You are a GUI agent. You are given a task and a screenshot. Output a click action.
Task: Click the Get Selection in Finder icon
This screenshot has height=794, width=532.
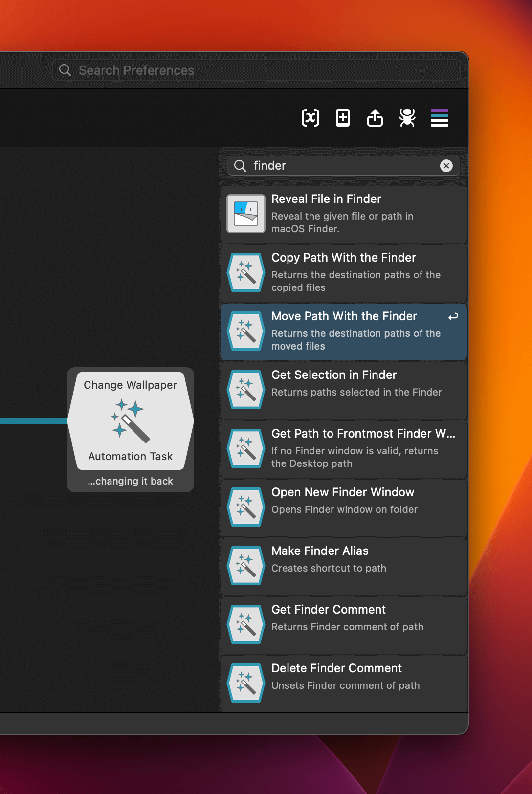coord(246,390)
